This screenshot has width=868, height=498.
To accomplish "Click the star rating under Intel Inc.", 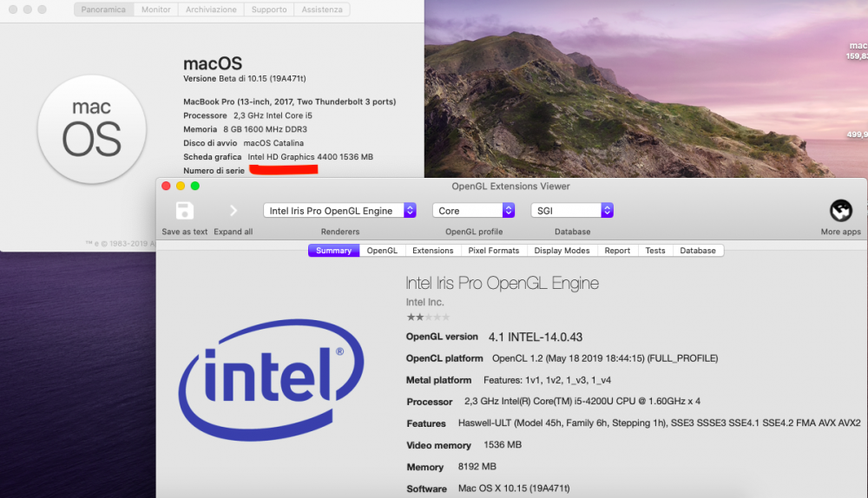I will pos(428,317).
